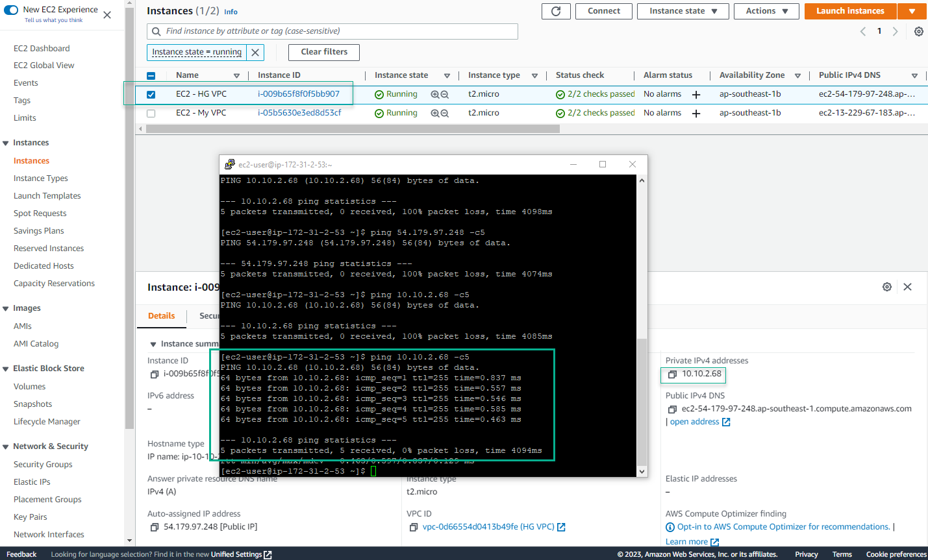928x560 pixels.
Task: Zoom in on EC2 - HG VPC state
Action: 435,94
